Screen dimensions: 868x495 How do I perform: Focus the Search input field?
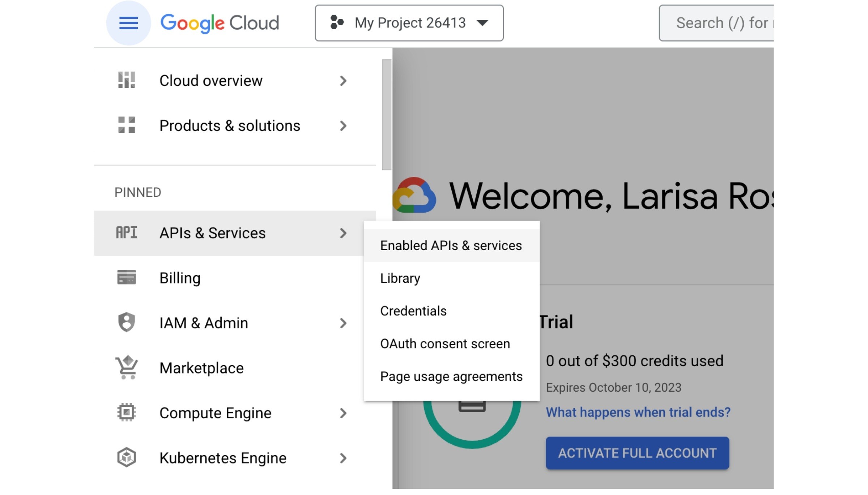pos(716,23)
